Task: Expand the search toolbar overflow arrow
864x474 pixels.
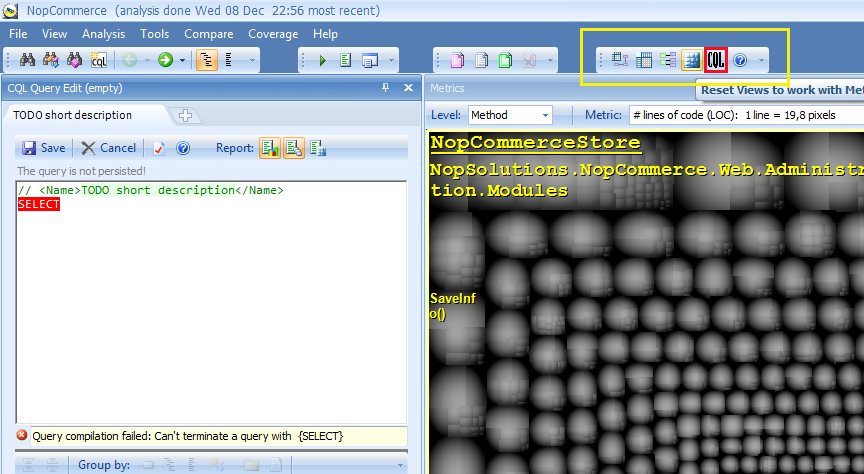Action: [252, 60]
